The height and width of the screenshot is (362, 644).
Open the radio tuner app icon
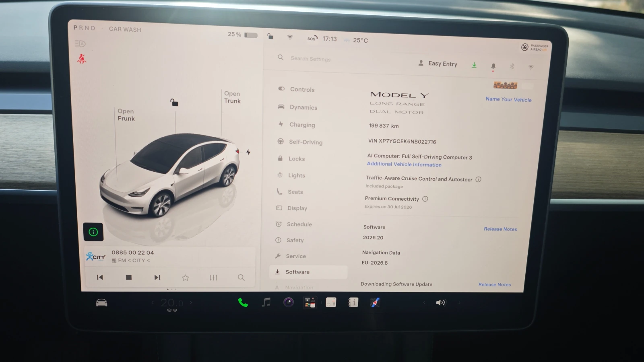click(x=331, y=302)
